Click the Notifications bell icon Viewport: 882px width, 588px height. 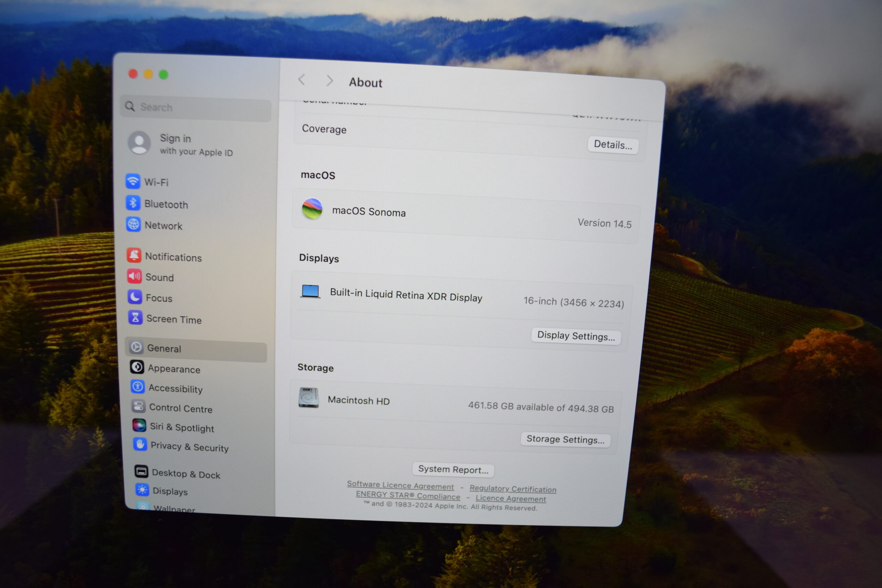coord(134,255)
